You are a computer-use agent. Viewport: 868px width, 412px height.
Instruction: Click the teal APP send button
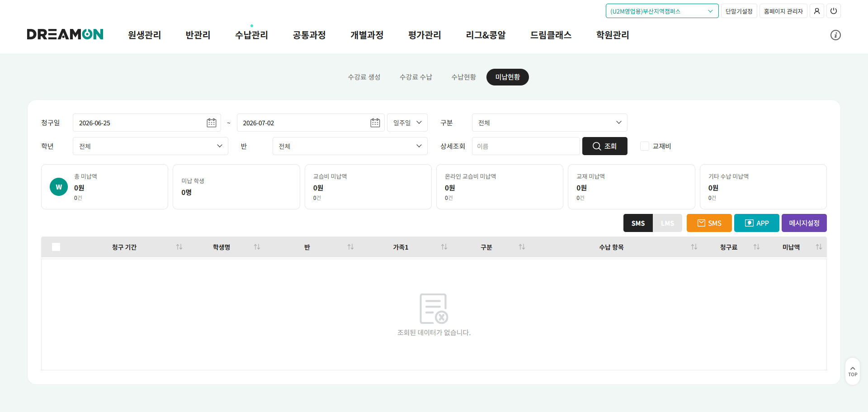pyautogui.click(x=756, y=223)
